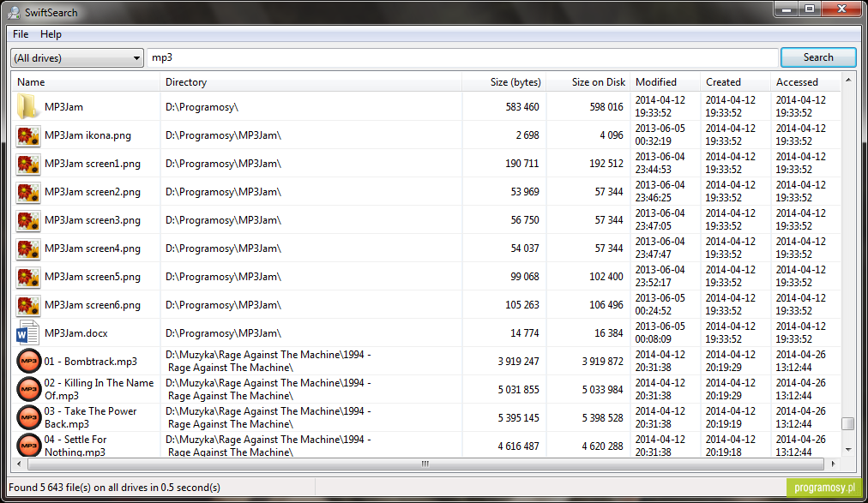Sort by the Accessed column header
The image size is (868, 503).
click(806, 81)
